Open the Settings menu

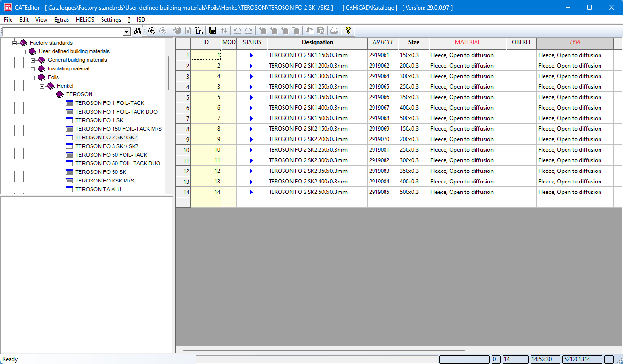point(111,20)
